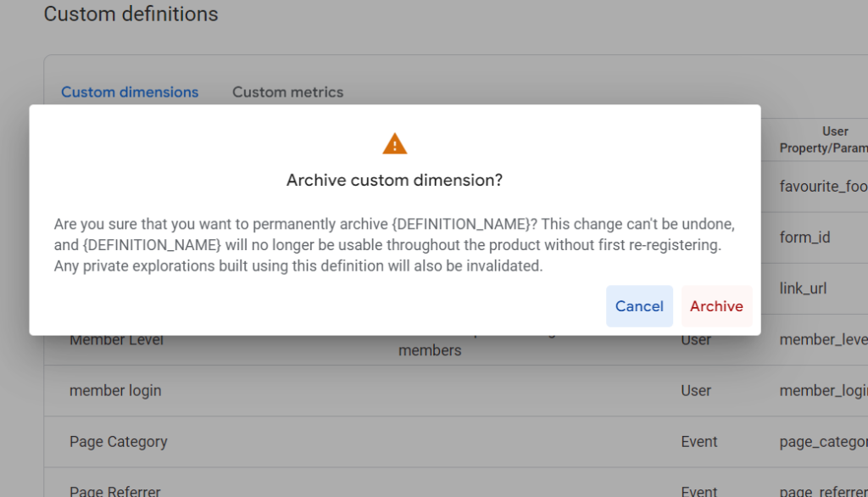Click the "Archive custom dimension?" dialog title
This screenshot has height=497, width=868.
click(x=395, y=180)
